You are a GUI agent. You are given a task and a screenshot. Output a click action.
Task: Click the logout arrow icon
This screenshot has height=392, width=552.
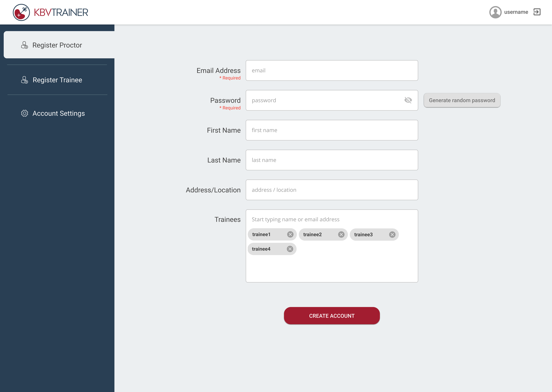pos(537,12)
